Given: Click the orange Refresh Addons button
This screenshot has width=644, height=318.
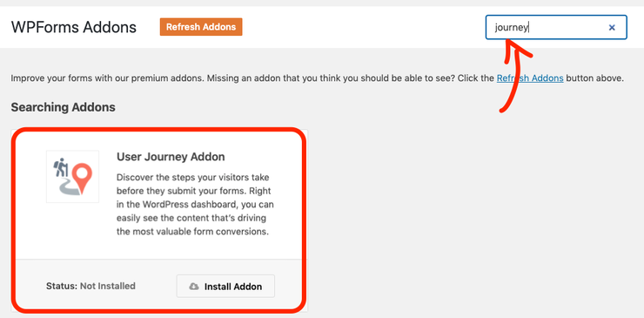Looking at the screenshot, I should coord(201,27).
